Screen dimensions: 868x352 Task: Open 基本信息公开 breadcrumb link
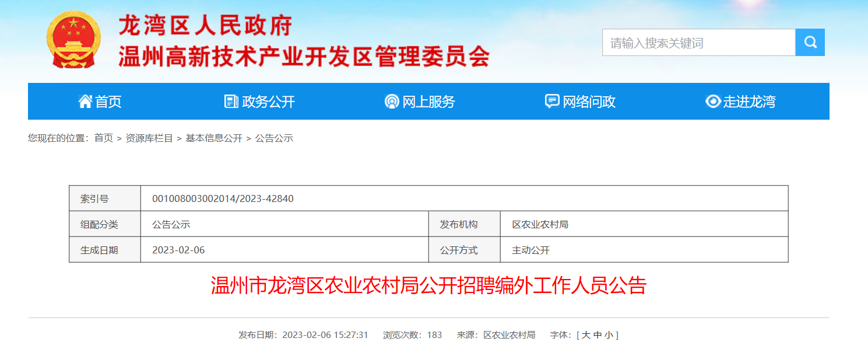point(214,138)
